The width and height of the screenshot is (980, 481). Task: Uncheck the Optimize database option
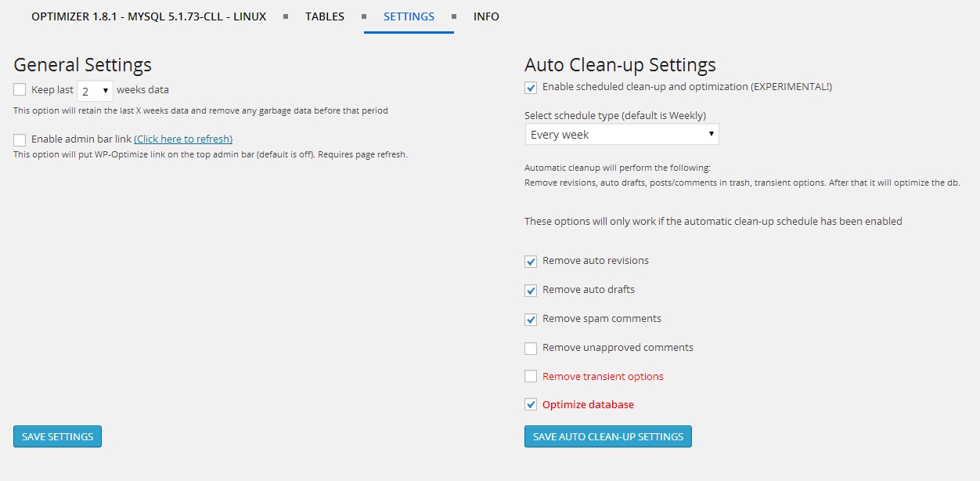(531, 406)
